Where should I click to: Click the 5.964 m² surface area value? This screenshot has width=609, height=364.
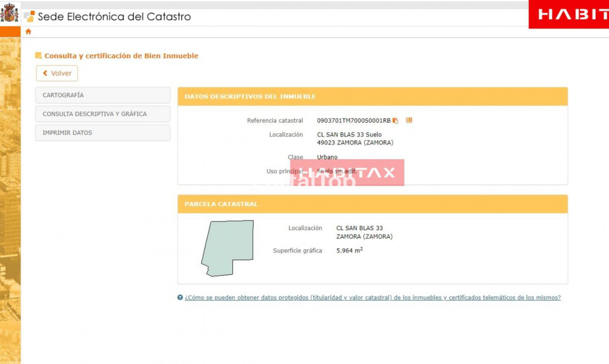pyautogui.click(x=349, y=250)
